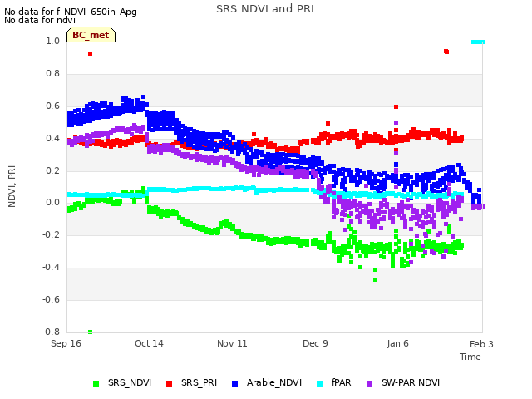Click the green SRS_NDVI legend swatch

[96, 383]
